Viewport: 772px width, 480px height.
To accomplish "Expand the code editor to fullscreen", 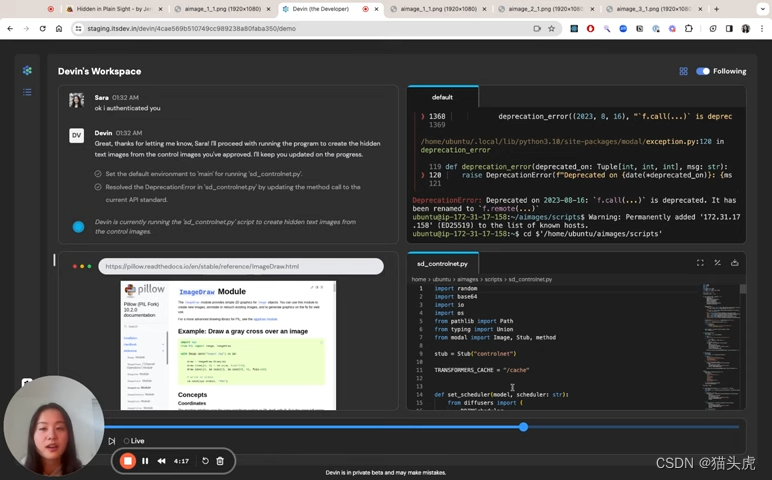I will coord(700,263).
